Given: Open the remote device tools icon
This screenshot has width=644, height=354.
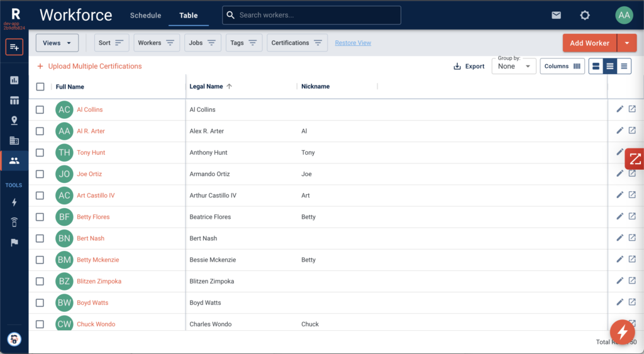Looking at the screenshot, I should (x=14, y=222).
